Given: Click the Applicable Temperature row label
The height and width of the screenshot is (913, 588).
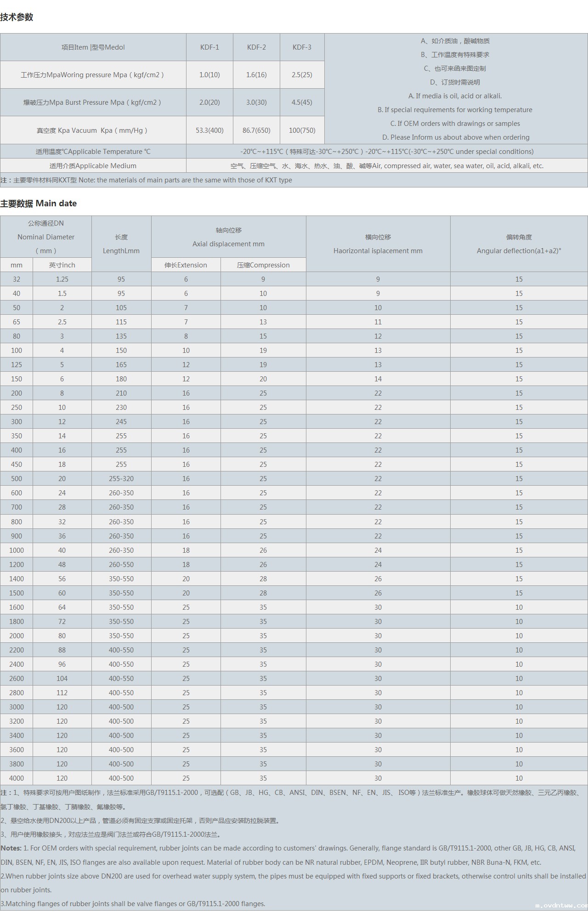Looking at the screenshot, I should (93, 152).
